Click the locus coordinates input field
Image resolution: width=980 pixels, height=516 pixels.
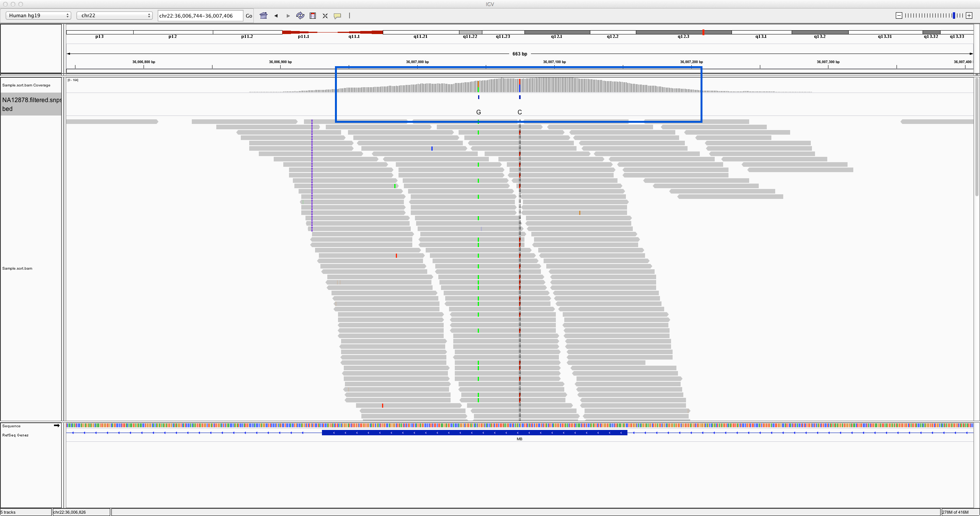(200, 16)
